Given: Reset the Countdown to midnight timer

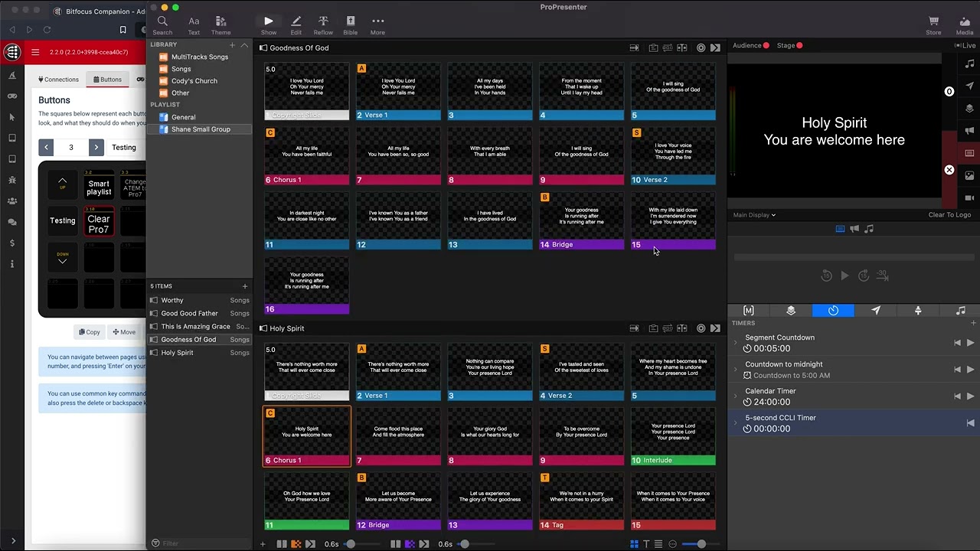Looking at the screenshot, I should tap(957, 370).
